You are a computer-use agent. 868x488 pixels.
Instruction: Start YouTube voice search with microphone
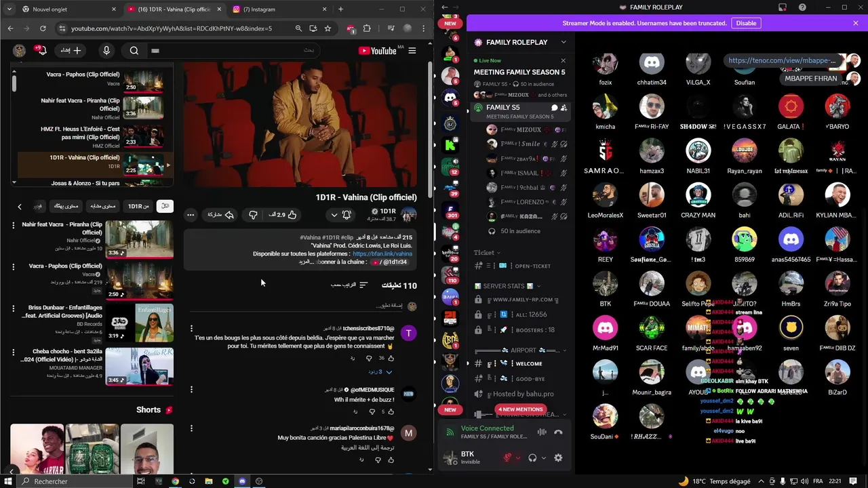(x=106, y=51)
